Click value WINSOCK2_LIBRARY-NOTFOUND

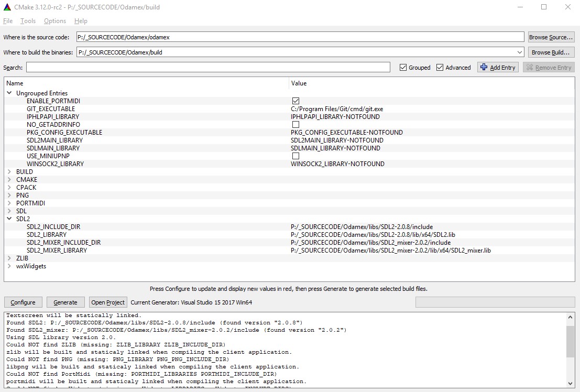[x=337, y=164]
